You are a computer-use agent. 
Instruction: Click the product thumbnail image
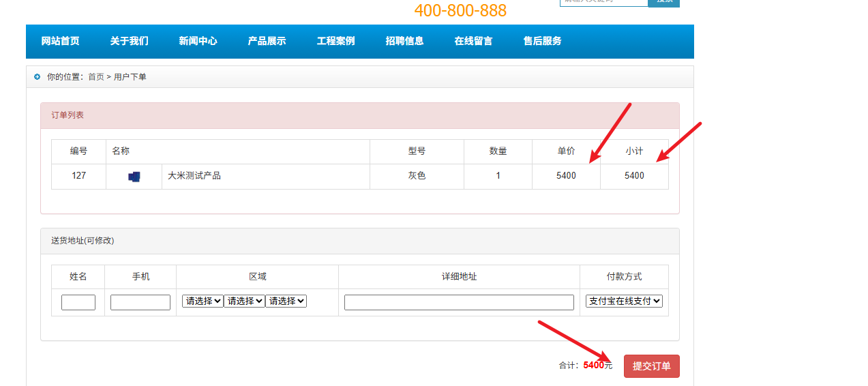coord(134,177)
